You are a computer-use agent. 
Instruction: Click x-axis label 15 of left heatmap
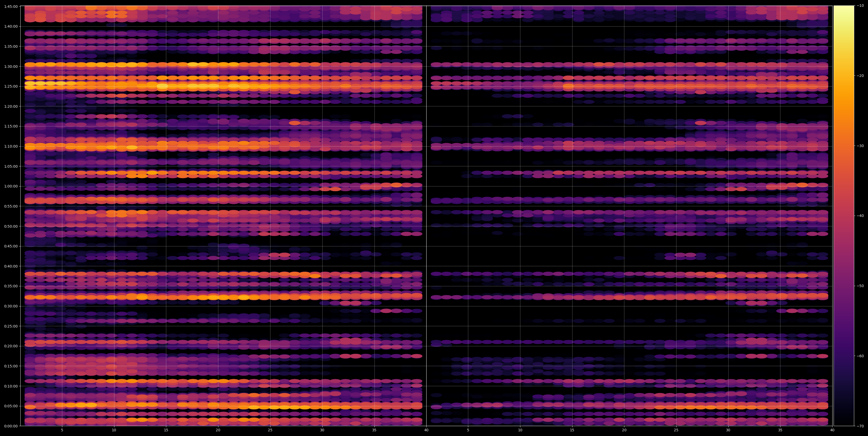tap(166, 430)
